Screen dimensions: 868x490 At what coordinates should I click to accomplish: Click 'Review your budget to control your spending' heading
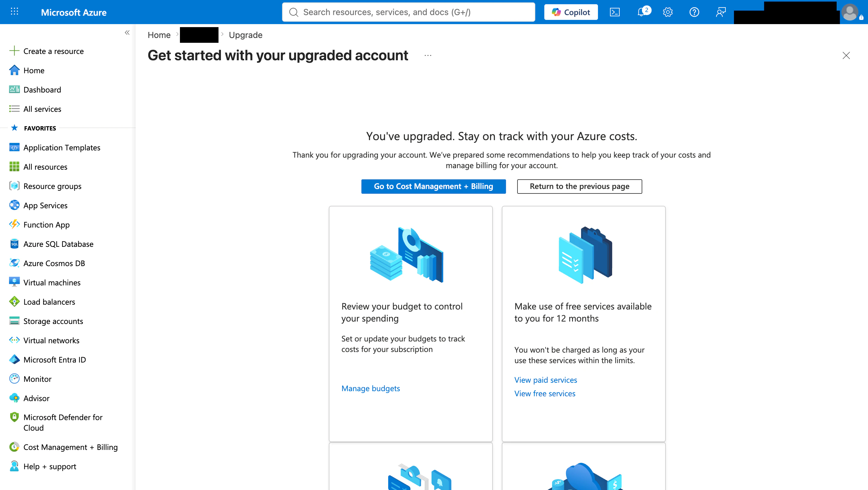click(402, 312)
